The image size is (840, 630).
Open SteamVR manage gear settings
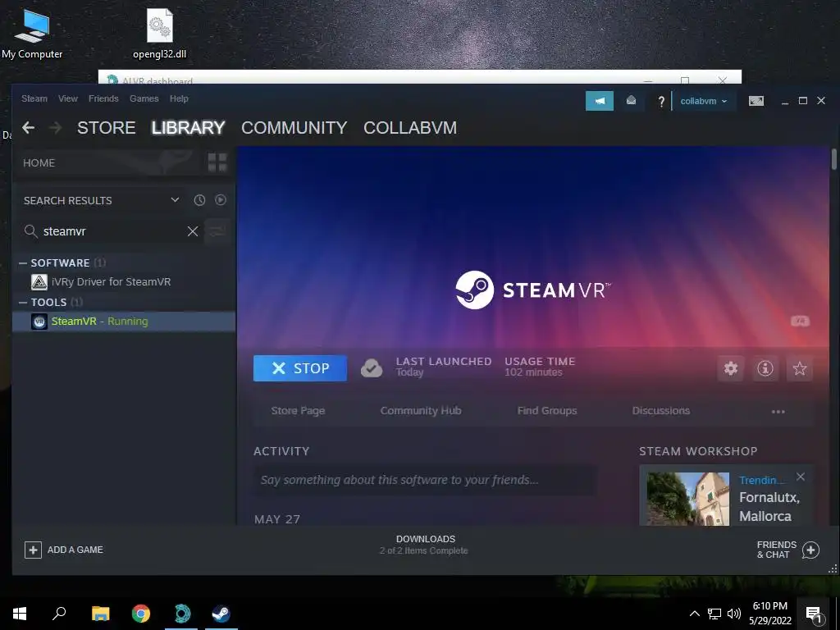tap(731, 368)
